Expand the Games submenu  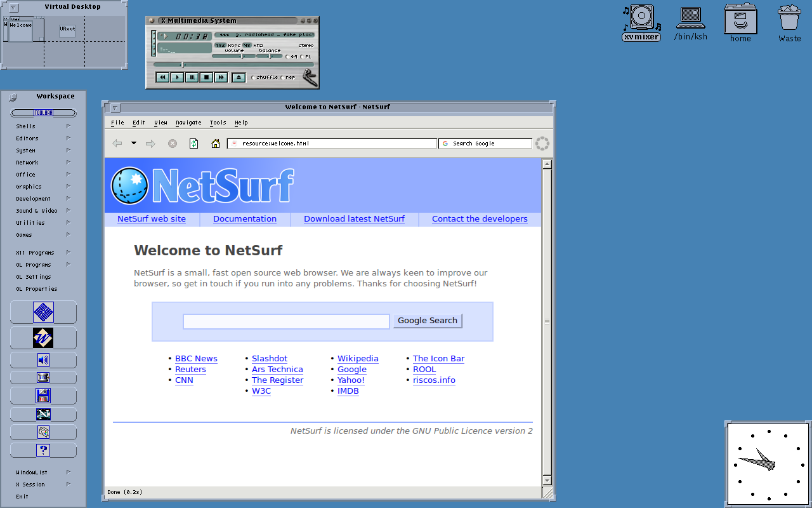(x=43, y=235)
